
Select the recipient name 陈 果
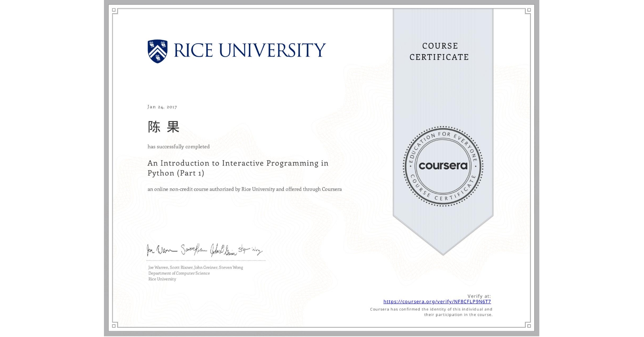(x=164, y=127)
